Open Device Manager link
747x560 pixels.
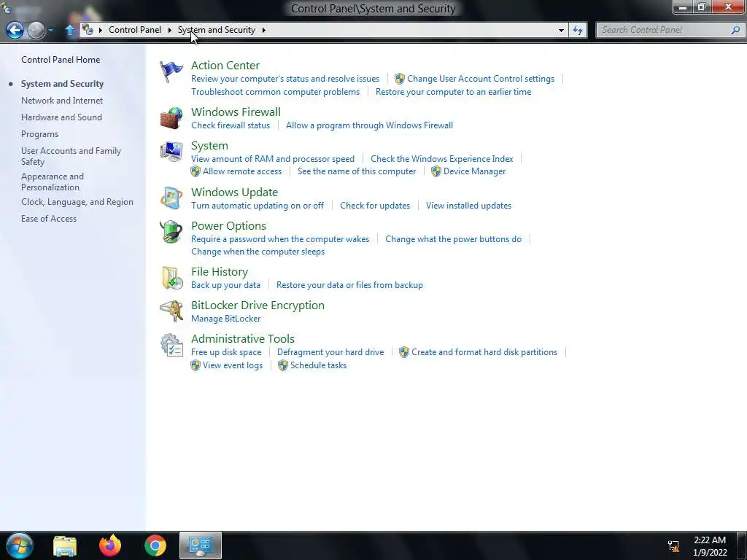[x=474, y=171]
